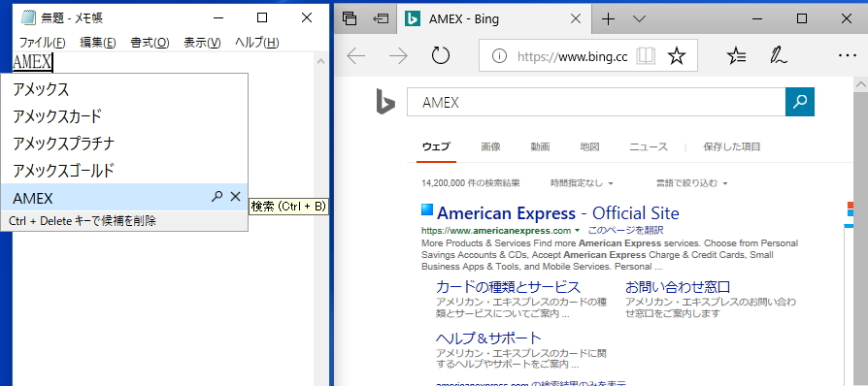Open the 編集(E) menu in Notepad
The height and width of the screenshot is (386, 868).
coord(97,43)
